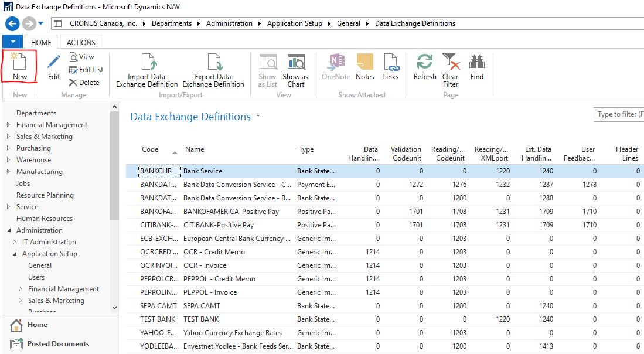
Task: Click in the Type to filter box
Action: [x=619, y=114]
